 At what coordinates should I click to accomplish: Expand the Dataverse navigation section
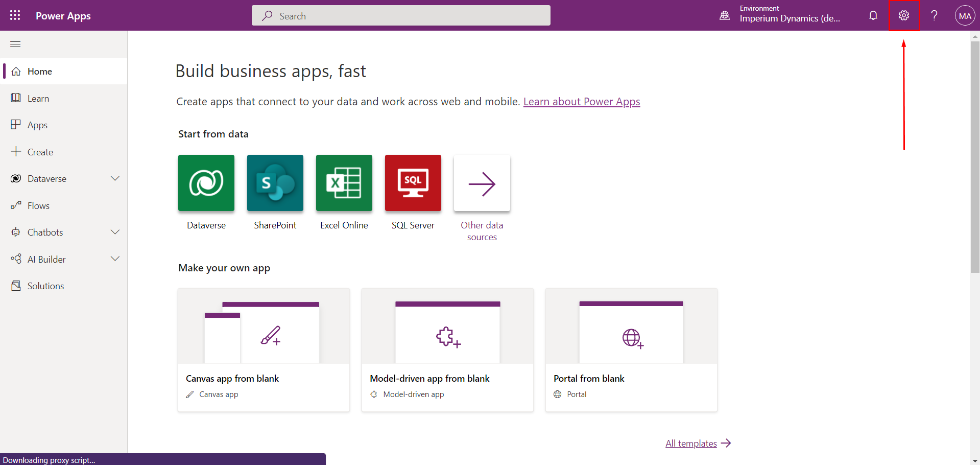115,178
